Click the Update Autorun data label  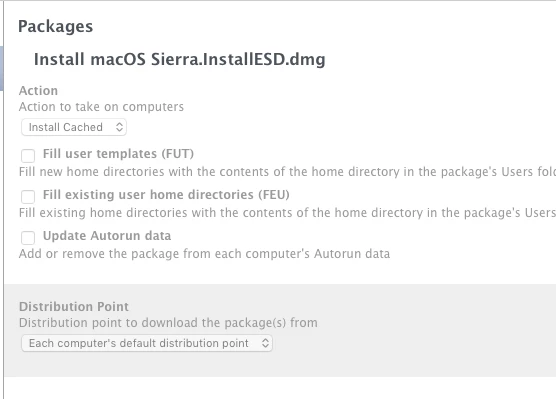[107, 236]
